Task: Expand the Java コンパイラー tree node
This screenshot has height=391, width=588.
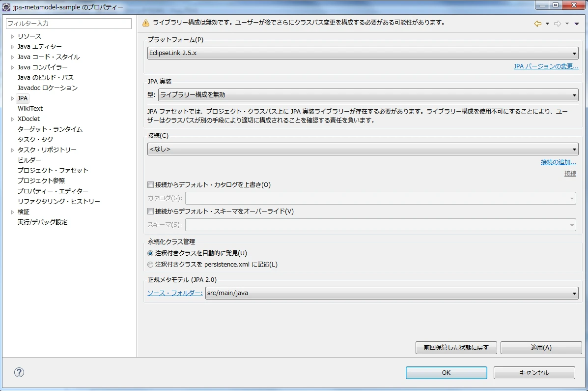Action: pyautogui.click(x=12, y=67)
